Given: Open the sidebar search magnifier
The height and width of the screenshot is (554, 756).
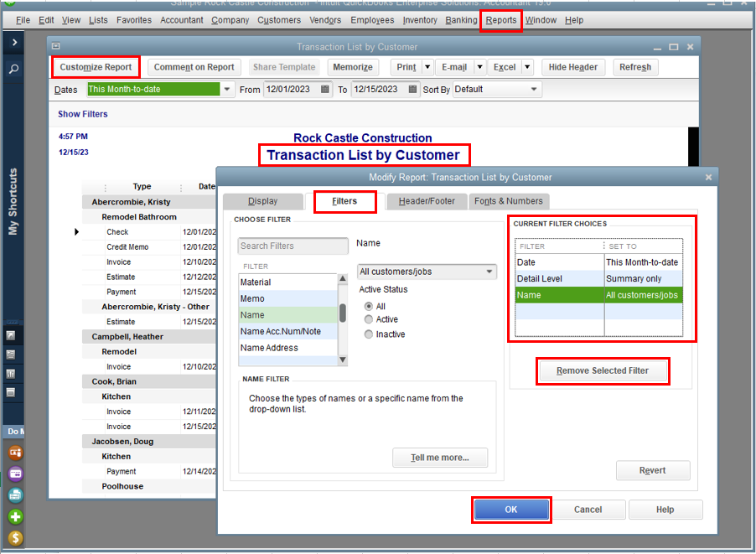Looking at the screenshot, I should pos(14,69).
